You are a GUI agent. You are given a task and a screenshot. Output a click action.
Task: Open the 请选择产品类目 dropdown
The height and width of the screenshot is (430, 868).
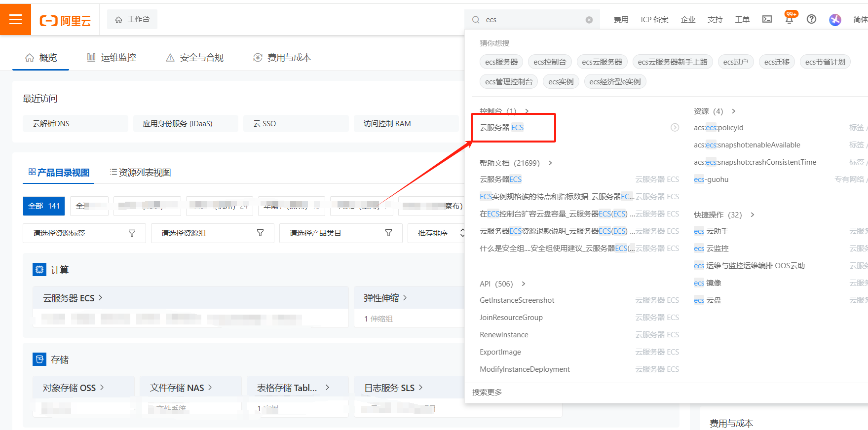[341, 233]
